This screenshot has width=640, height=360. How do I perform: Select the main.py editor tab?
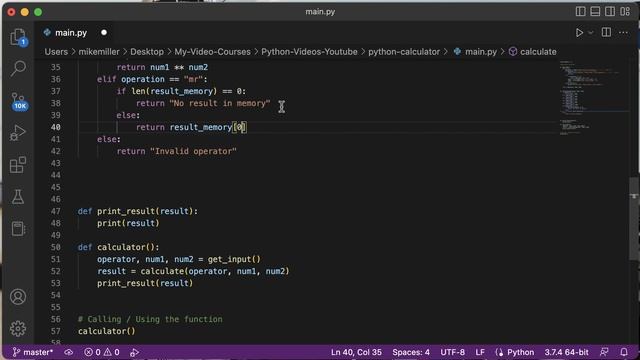(x=71, y=33)
